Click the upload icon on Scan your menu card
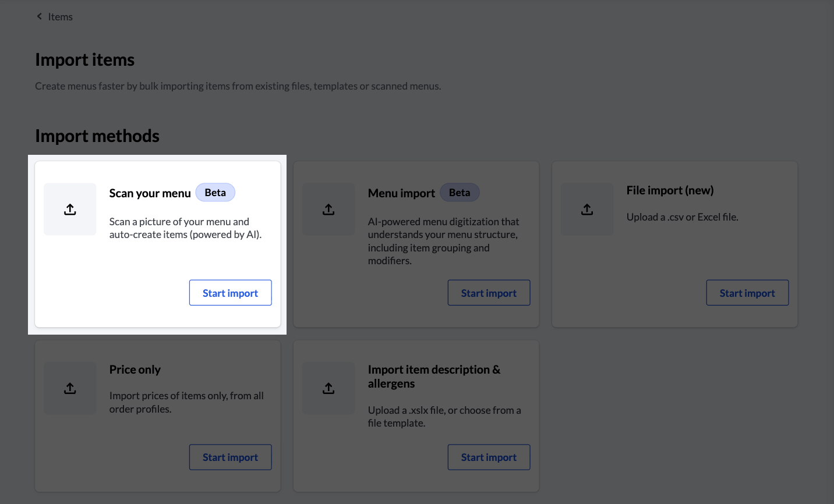This screenshot has height=504, width=834. click(x=70, y=210)
